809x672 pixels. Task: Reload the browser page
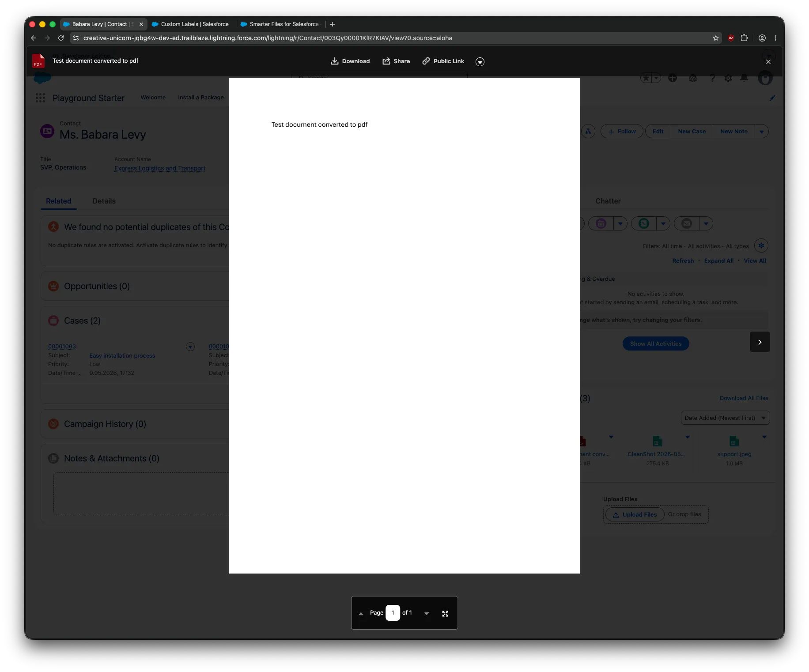tap(61, 38)
